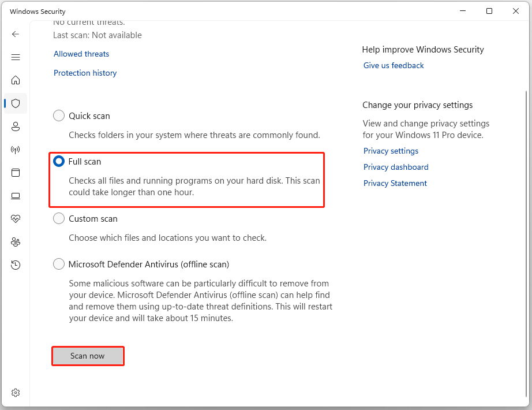Open Device security laptop icon
The image size is (532, 410).
(x=15, y=196)
